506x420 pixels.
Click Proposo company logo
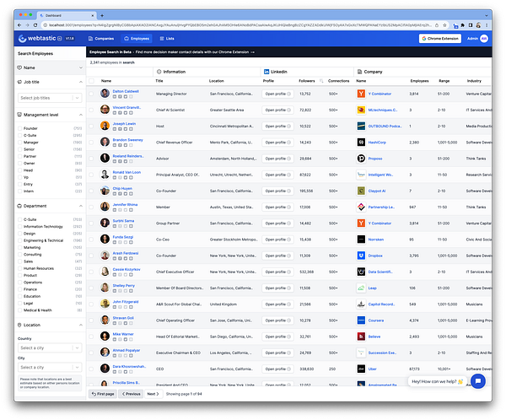coord(361,159)
